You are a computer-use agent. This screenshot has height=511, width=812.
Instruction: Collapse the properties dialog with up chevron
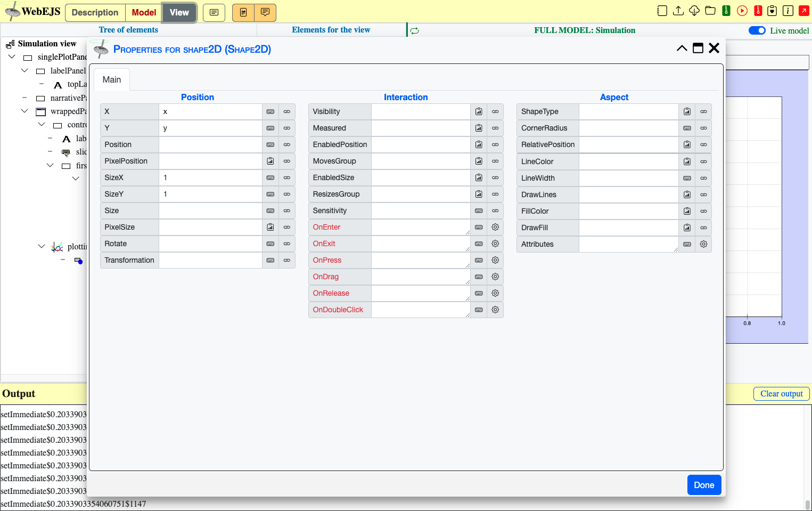pyautogui.click(x=682, y=48)
